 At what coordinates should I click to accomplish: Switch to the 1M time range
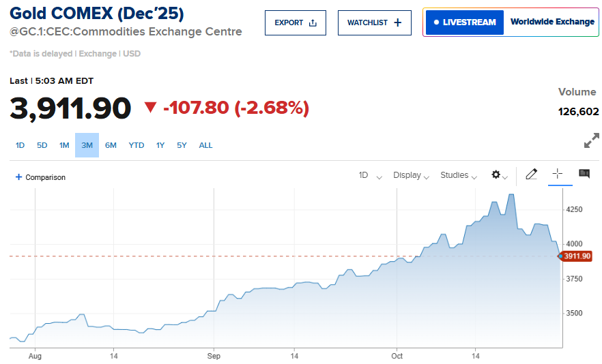(64, 145)
